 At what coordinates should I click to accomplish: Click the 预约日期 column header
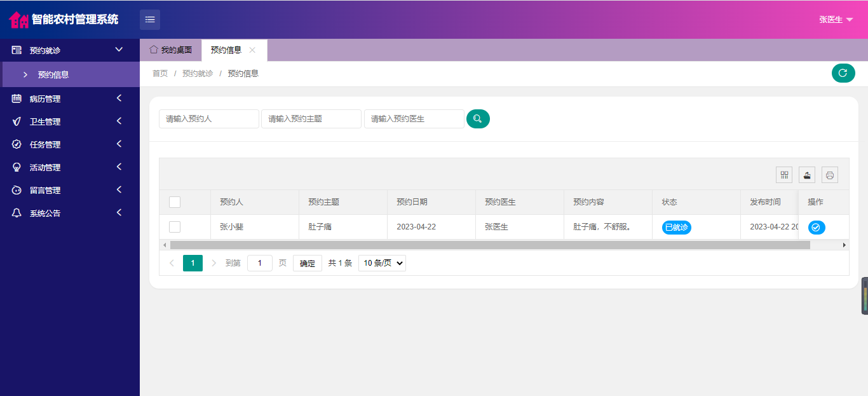click(431, 202)
